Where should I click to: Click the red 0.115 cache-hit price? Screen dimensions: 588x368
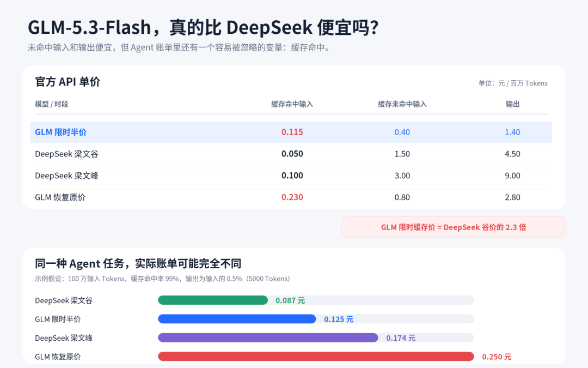[292, 132]
